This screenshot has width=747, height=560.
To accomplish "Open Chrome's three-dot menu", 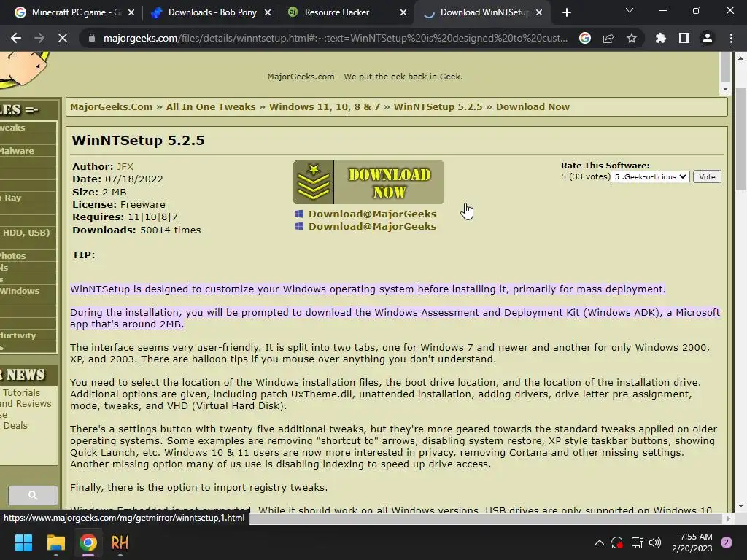I will tap(731, 38).
